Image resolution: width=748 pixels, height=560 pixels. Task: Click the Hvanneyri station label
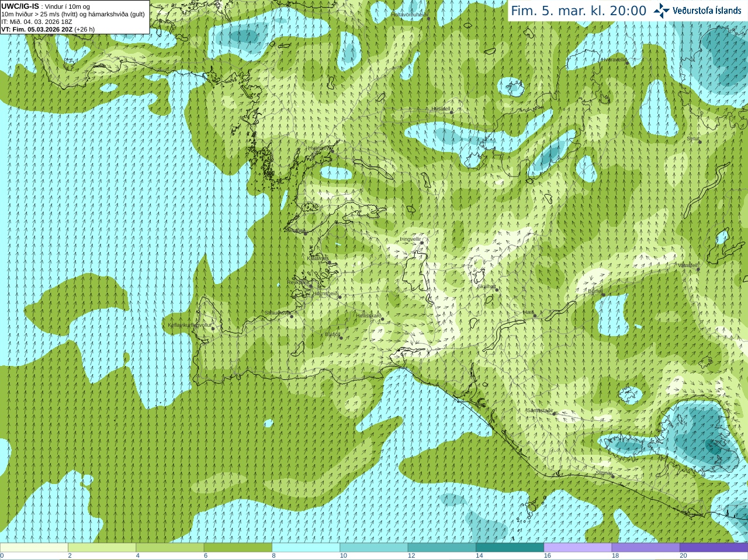(318, 148)
